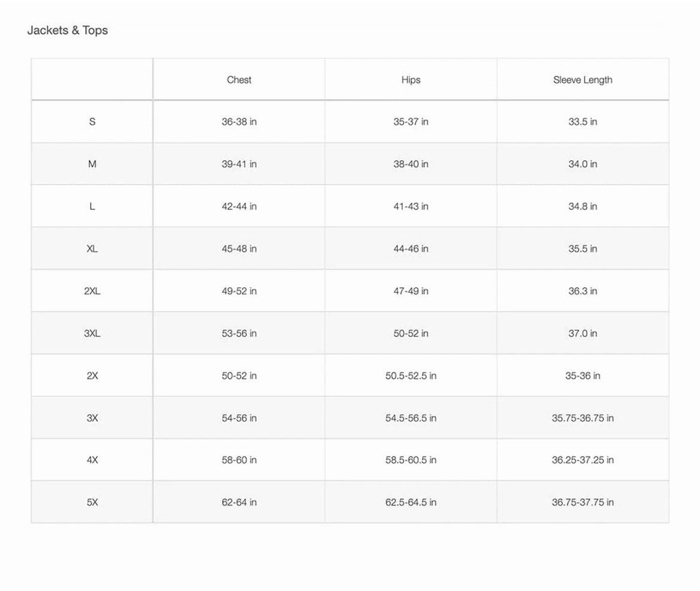Click the XL size row label

coord(92,249)
